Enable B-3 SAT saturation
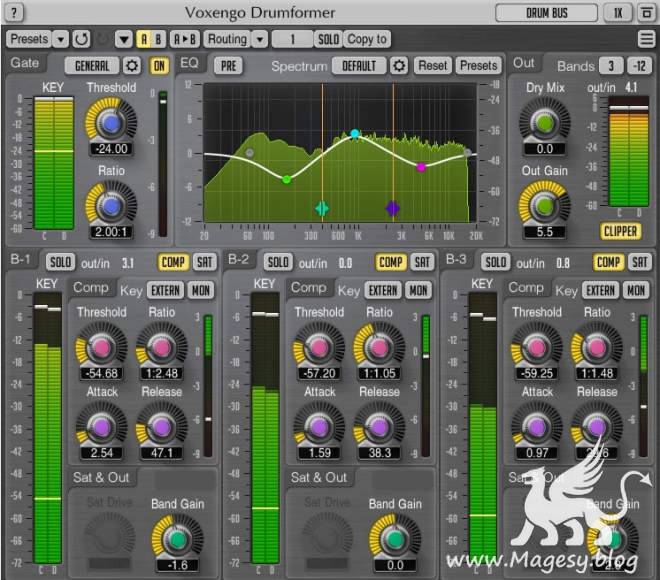 pos(639,263)
